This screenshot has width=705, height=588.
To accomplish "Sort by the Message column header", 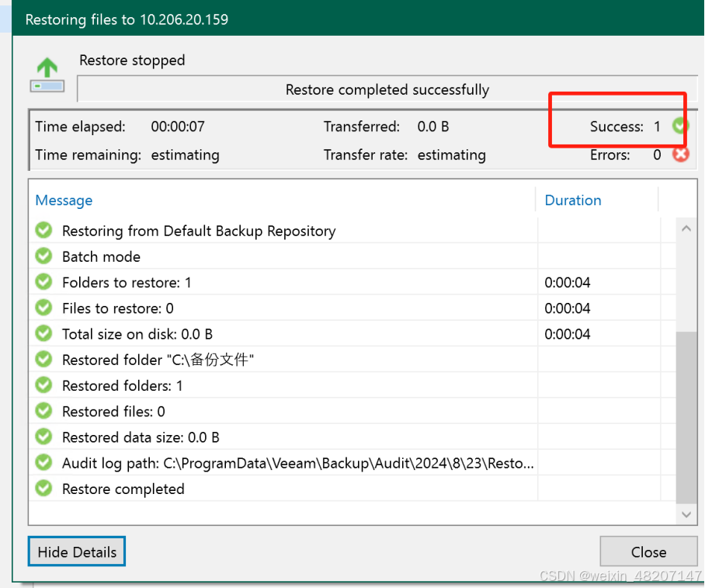I will point(64,200).
